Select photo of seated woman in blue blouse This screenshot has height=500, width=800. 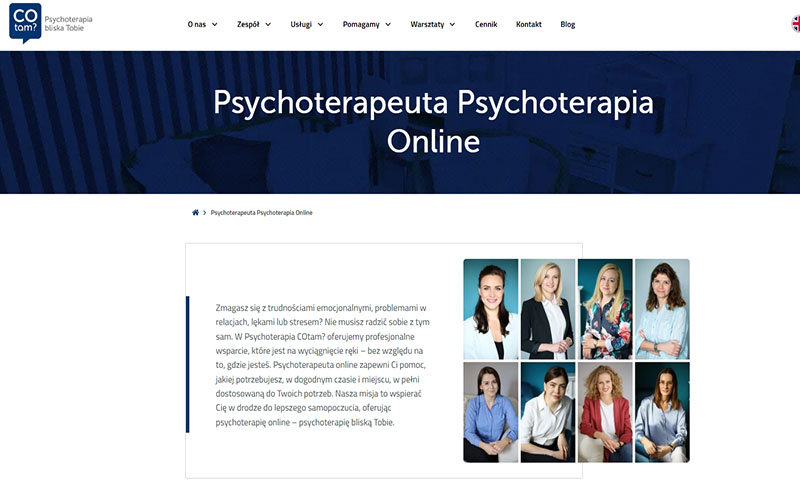click(x=491, y=412)
